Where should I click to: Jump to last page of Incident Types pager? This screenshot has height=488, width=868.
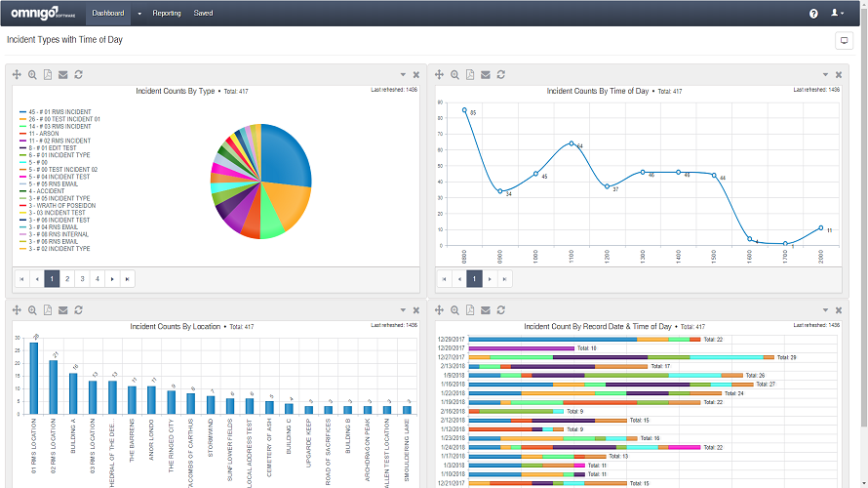[x=127, y=279]
